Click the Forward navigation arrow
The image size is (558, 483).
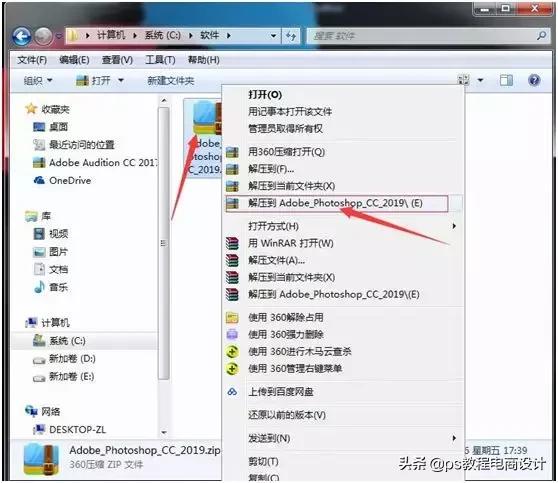pos(44,36)
